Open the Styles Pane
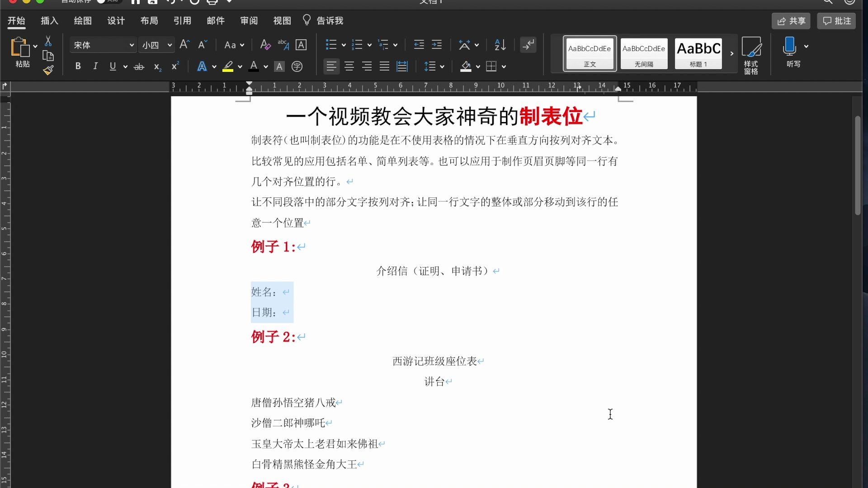 (x=751, y=56)
